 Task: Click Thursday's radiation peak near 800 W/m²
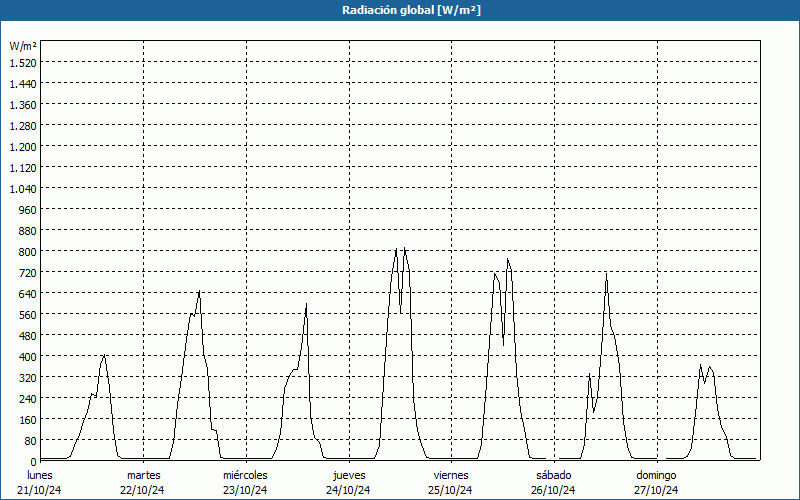tap(405, 248)
